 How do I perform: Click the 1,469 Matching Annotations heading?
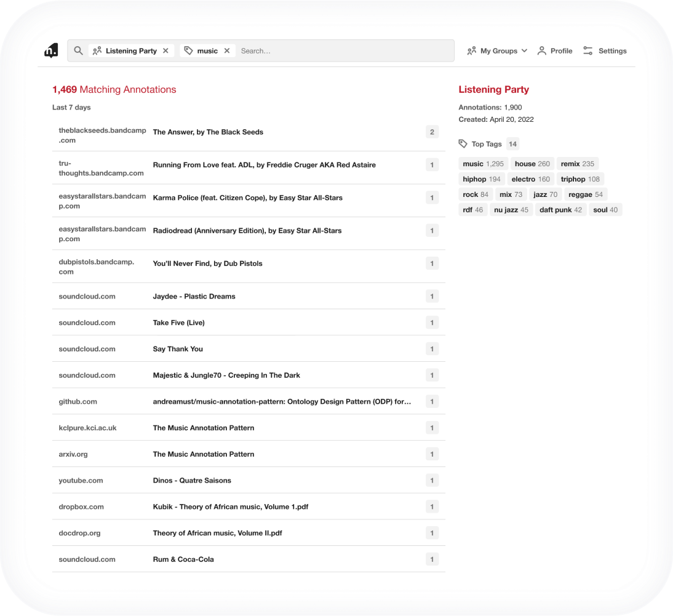(x=114, y=89)
